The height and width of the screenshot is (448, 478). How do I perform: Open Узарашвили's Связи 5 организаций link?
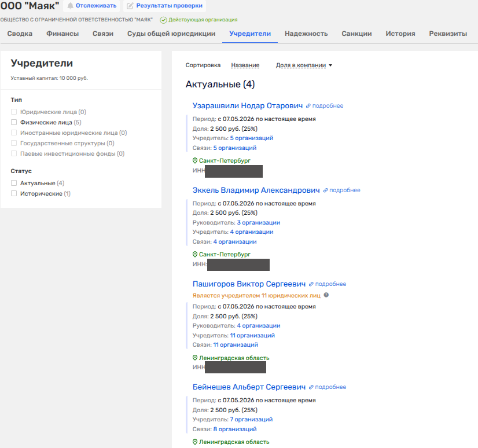pos(235,148)
